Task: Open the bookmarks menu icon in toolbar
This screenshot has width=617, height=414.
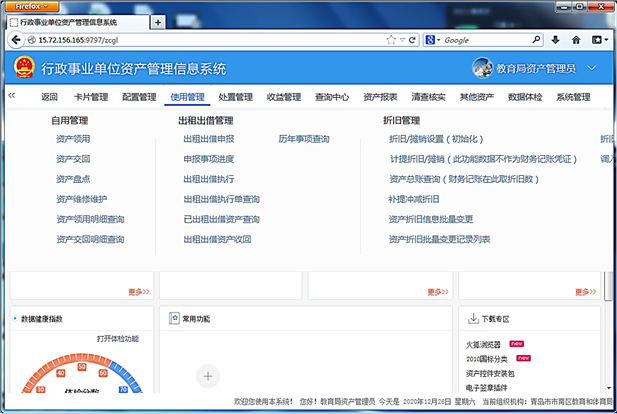Action: pos(599,40)
